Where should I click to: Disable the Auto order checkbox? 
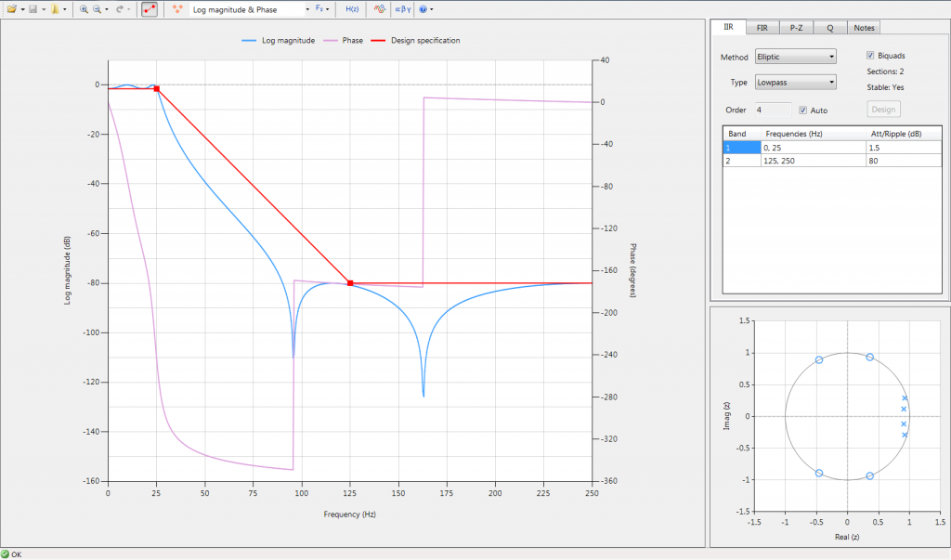pos(803,111)
